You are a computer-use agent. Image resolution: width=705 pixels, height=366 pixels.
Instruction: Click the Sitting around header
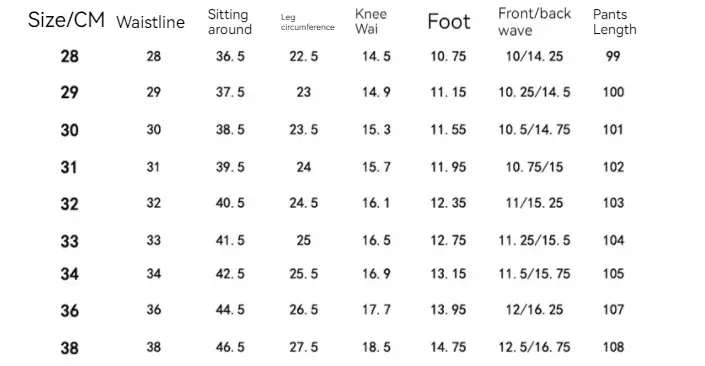[230, 22]
